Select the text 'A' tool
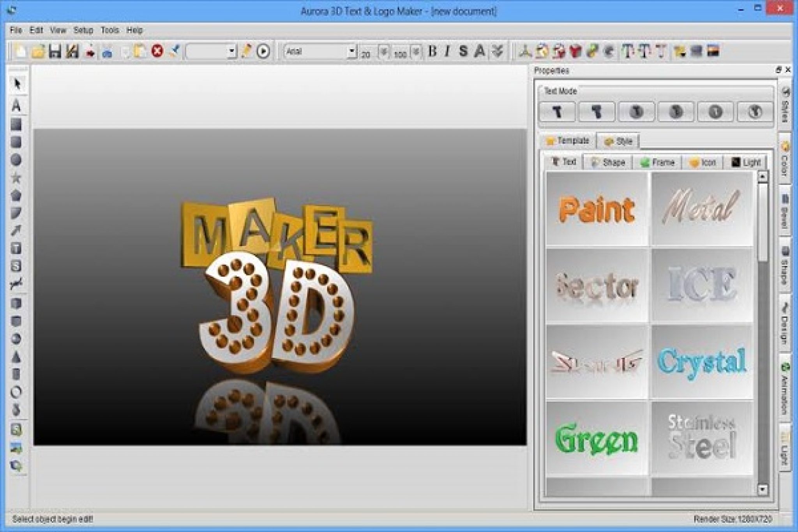Viewport: 798px width, 532px height. pos(16,106)
